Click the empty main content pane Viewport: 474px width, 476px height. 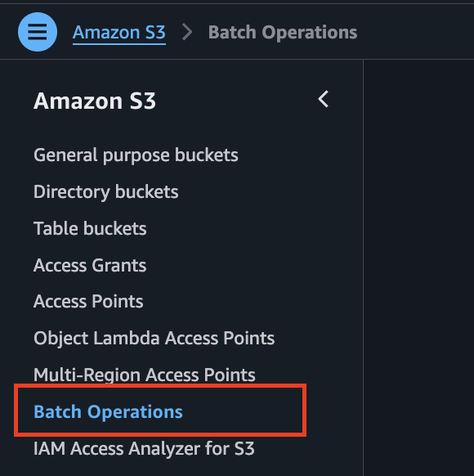(x=418, y=267)
